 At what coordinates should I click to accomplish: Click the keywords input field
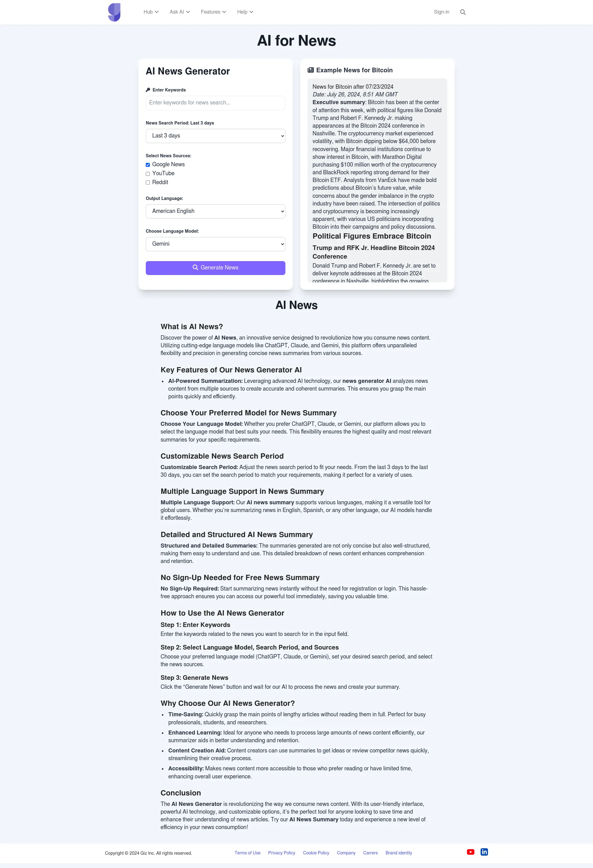click(x=216, y=102)
